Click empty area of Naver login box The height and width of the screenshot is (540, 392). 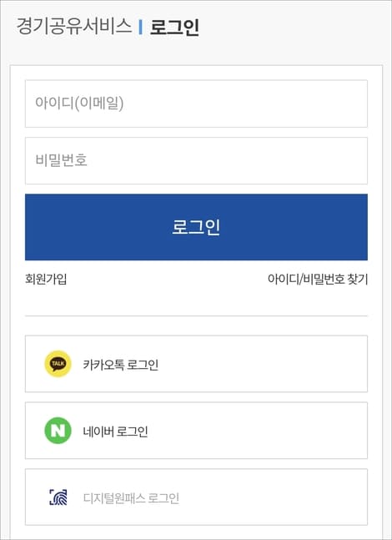(258, 431)
